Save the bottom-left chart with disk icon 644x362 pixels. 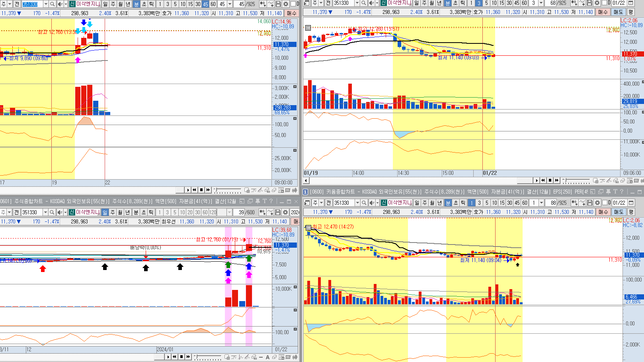[x=278, y=212]
